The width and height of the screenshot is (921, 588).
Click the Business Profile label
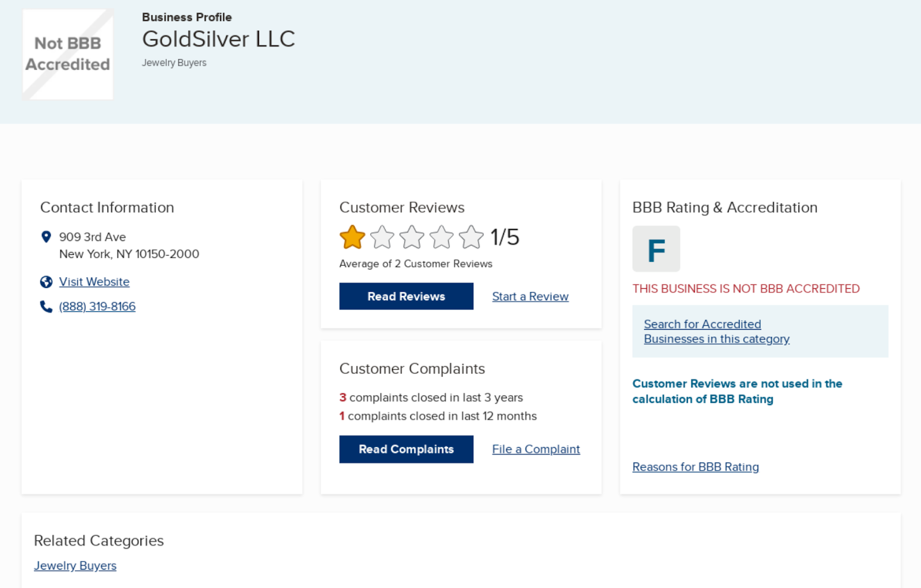[187, 17]
